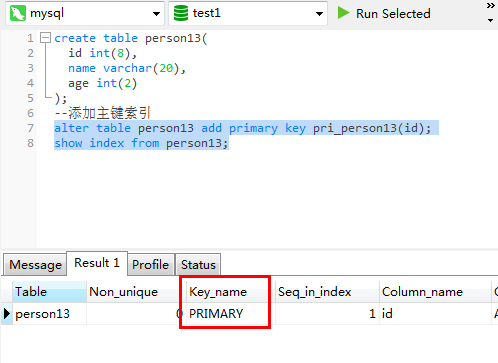Click the current row indicator arrow
Viewport: 498px width, 363px height.
tap(7, 314)
